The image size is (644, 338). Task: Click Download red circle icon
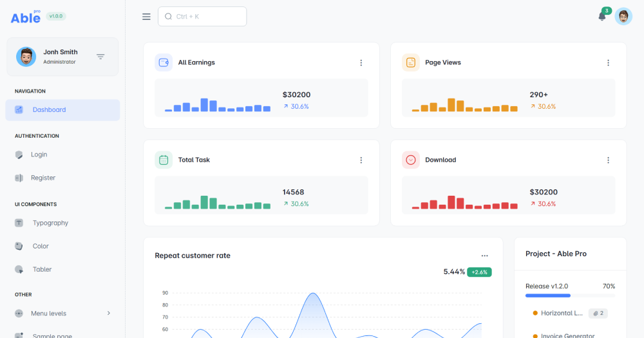(x=411, y=160)
